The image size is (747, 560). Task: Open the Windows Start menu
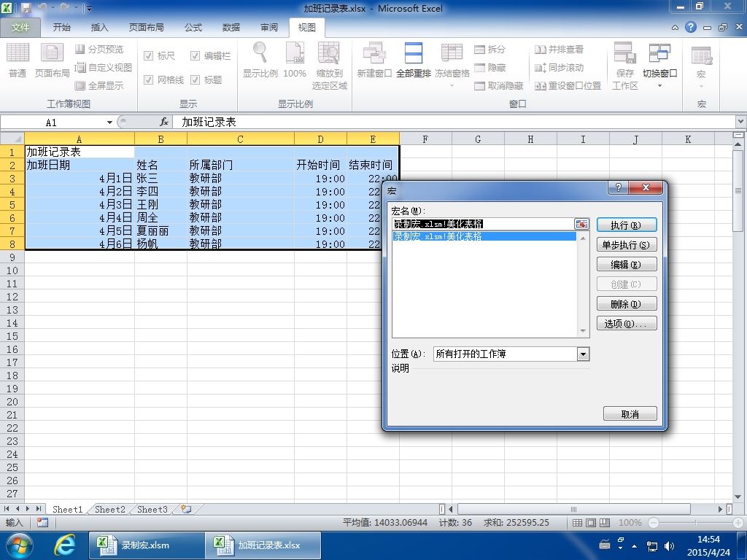tap(19, 545)
